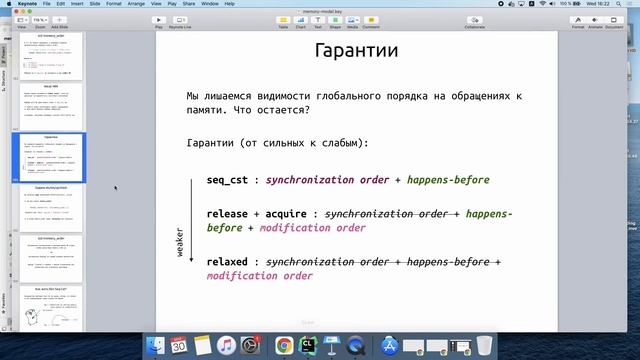
Task: Click the Add Slide button
Action: click(x=59, y=20)
